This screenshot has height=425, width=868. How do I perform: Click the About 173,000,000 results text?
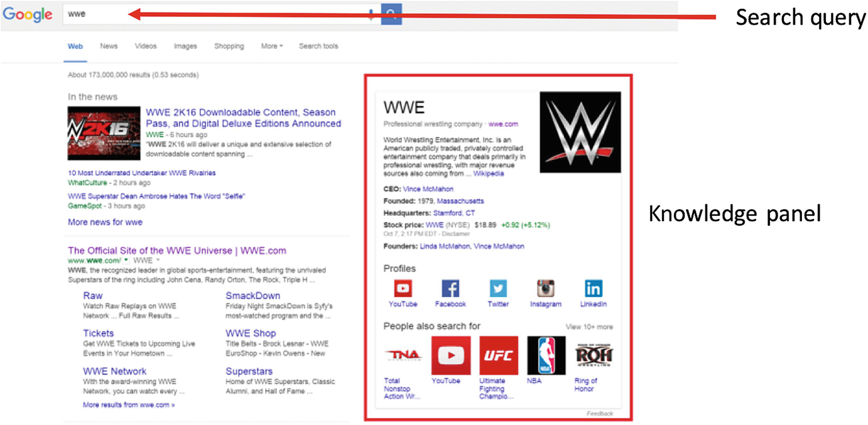click(133, 75)
